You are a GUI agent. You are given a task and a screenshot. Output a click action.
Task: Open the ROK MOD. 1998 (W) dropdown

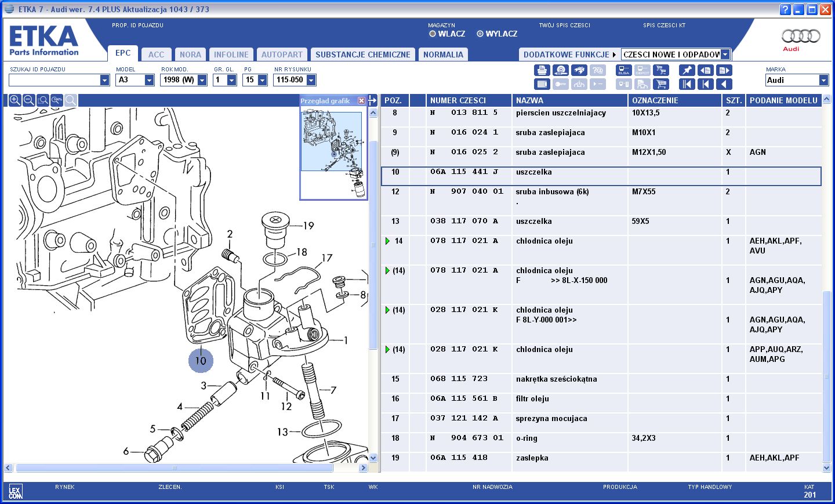point(202,80)
